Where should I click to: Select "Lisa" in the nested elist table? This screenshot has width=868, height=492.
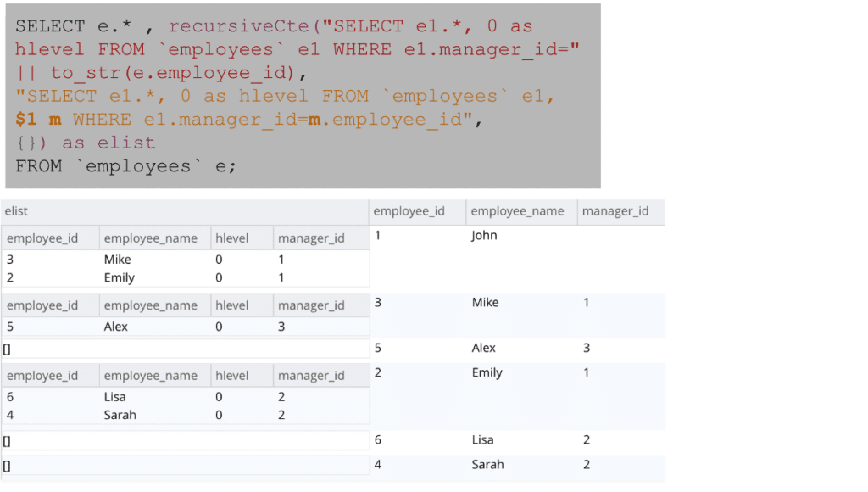coord(114,397)
